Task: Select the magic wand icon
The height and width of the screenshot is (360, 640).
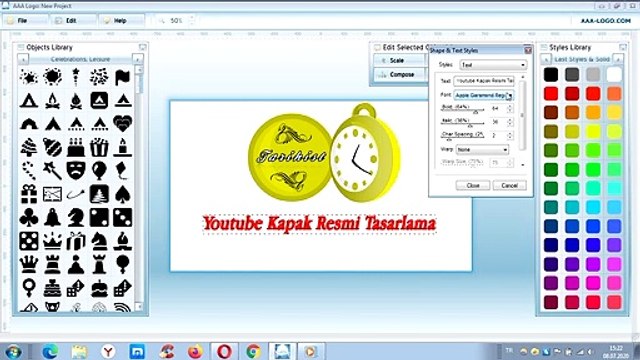Action: [x=52, y=171]
